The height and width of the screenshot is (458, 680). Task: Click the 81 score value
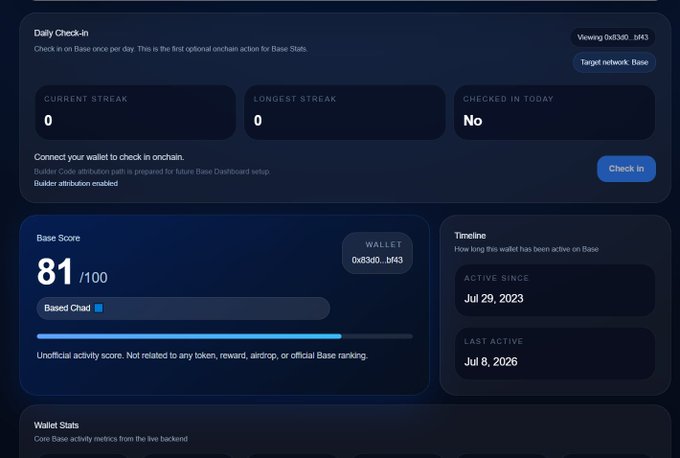(x=55, y=272)
